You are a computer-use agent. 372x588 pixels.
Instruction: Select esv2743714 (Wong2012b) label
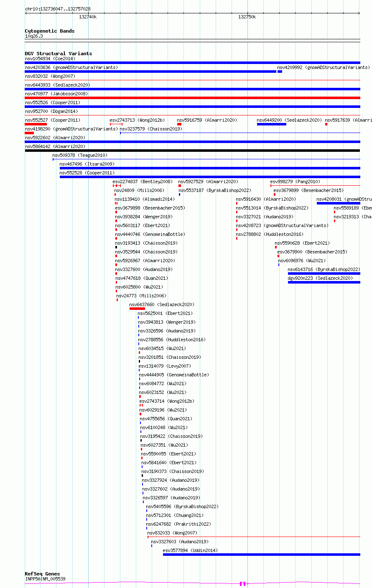pos(167,401)
